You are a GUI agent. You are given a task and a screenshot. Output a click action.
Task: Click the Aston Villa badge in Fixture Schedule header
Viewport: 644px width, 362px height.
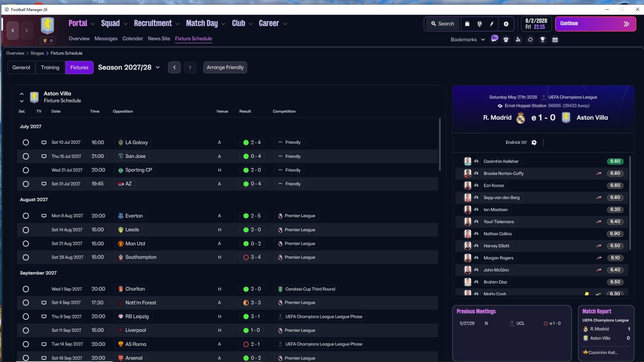click(x=34, y=97)
